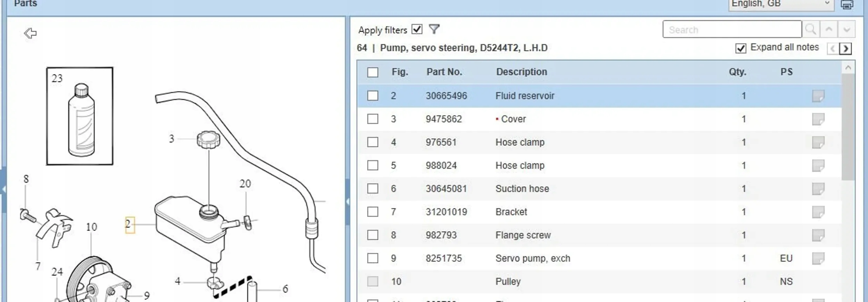This screenshot has width=868, height=302.
Task: Open note icon for Suction hose row
Action: pos(818,189)
